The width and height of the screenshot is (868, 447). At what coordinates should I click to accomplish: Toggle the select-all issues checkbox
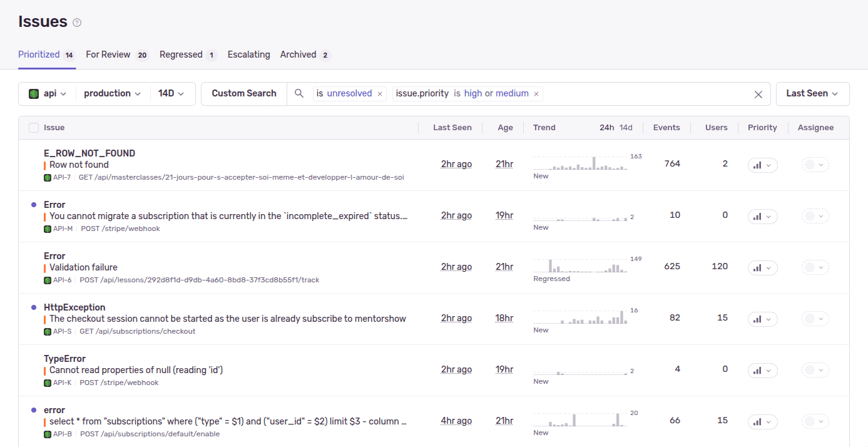click(x=34, y=128)
